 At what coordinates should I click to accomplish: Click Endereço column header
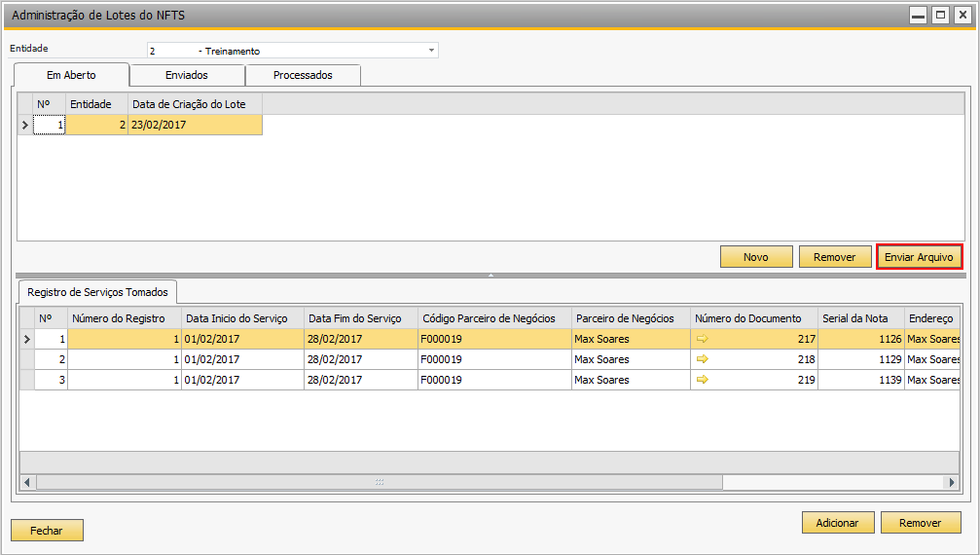click(x=931, y=318)
